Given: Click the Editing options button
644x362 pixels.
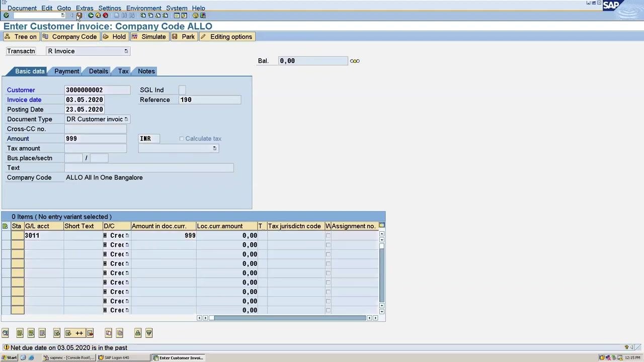Looking at the screenshot, I should [226, 37].
